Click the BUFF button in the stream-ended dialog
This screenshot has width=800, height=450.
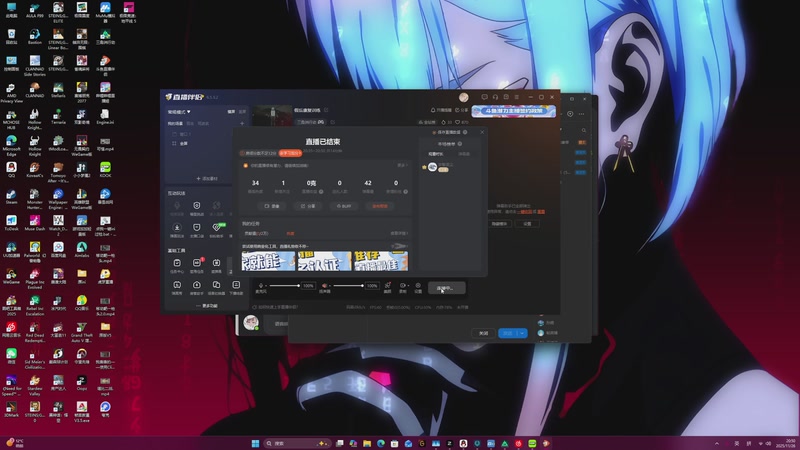tap(344, 206)
